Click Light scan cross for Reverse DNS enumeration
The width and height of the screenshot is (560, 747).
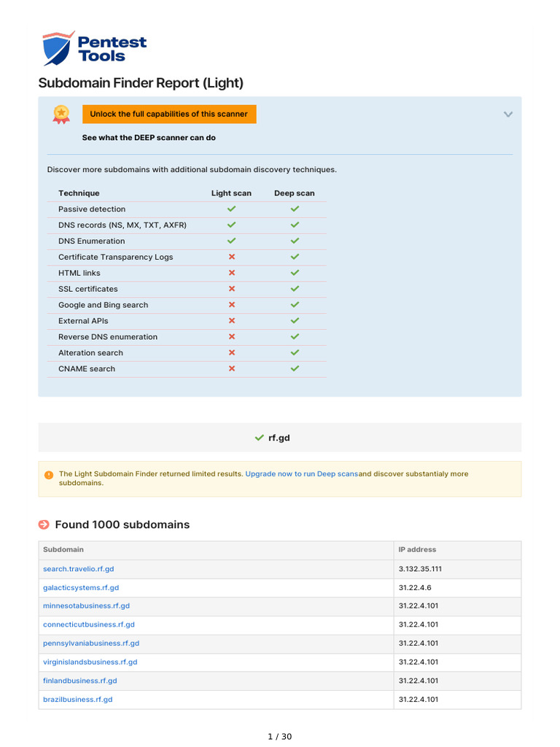tap(232, 336)
